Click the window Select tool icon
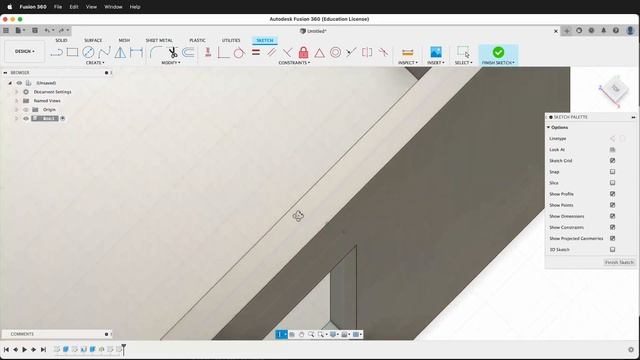 click(463, 52)
